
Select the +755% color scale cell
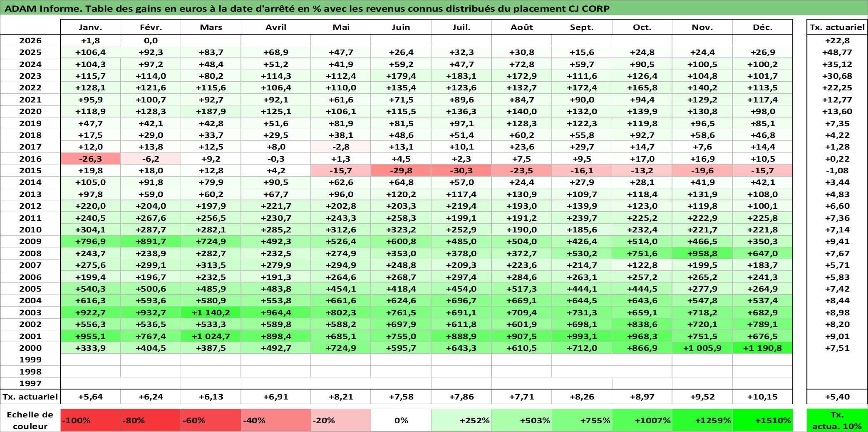[582, 420]
